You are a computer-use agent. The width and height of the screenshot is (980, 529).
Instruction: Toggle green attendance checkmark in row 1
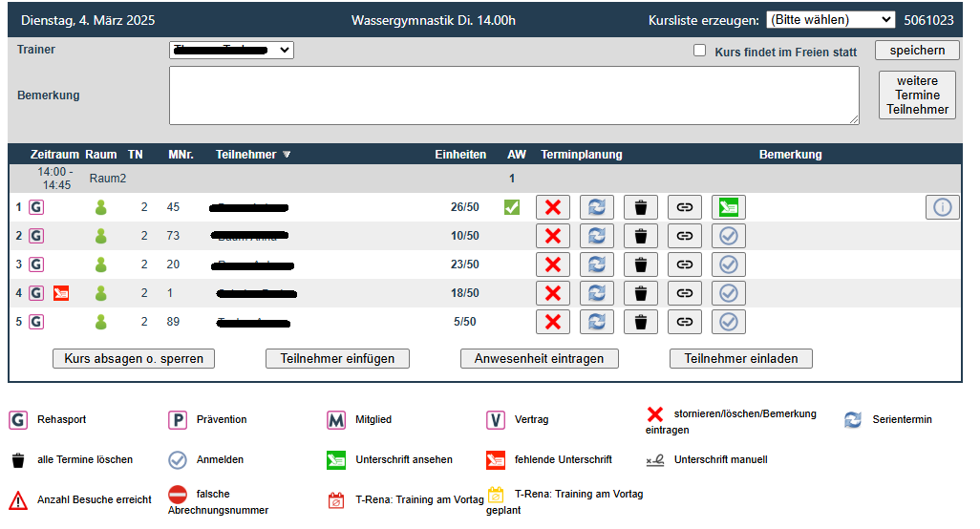click(512, 207)
